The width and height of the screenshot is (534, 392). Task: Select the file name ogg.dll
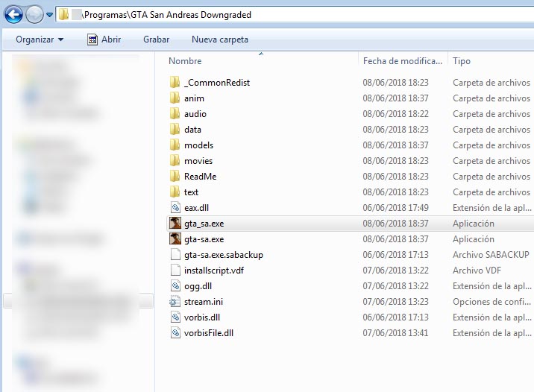click(198, 286)
